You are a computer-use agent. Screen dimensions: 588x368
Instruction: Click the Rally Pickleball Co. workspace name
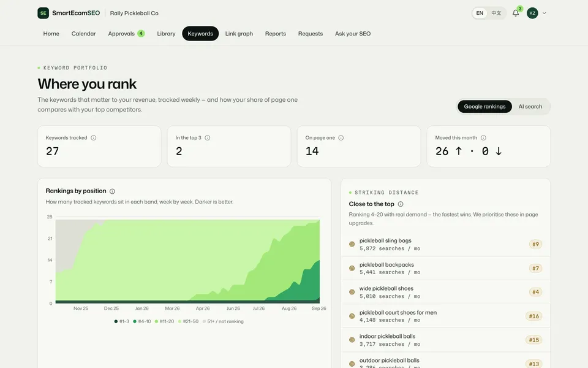coord(135,13)
